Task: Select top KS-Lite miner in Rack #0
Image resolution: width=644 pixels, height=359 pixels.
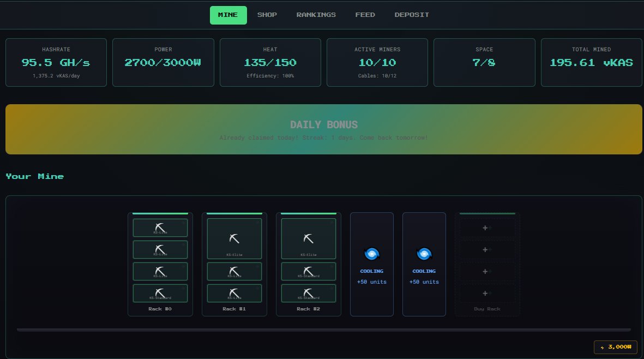Action: tap(160, 228)
